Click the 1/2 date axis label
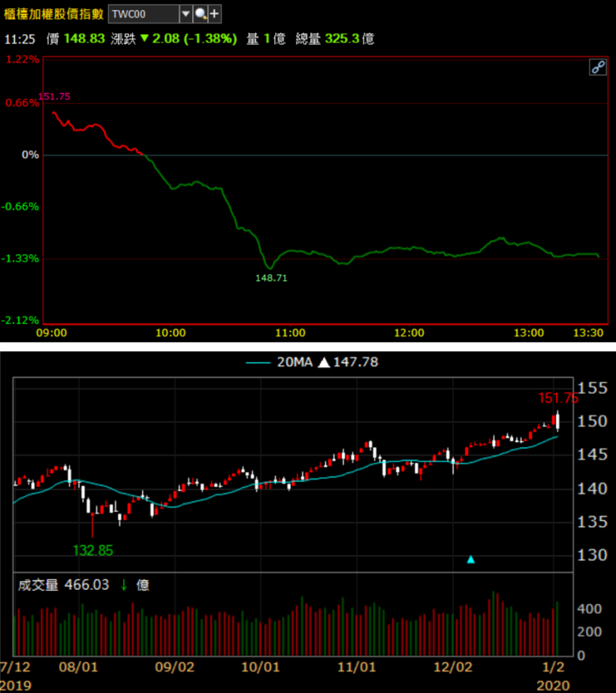Image resolution: width=616 pixels, height=693 pixels. [x=554, y=667]
